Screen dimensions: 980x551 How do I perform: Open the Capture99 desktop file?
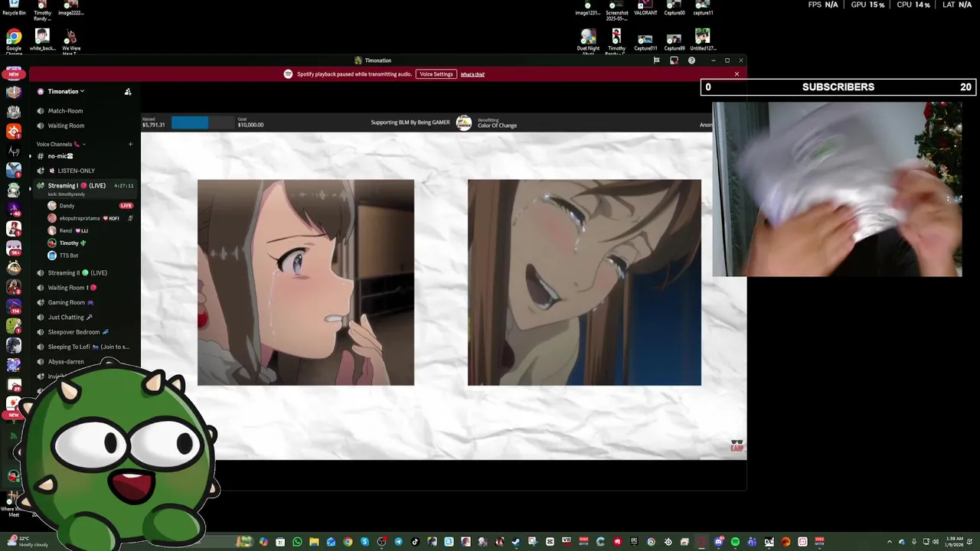click(x=675, y=41)
